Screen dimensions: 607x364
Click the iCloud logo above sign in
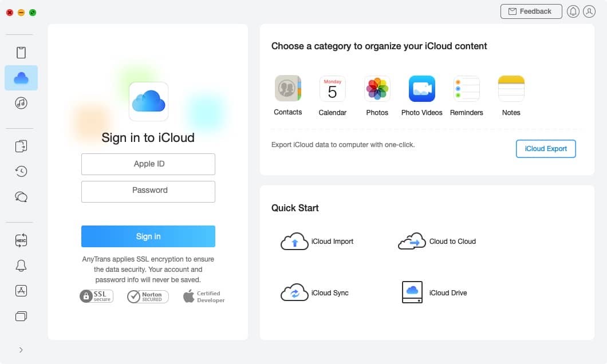pos(149,101)
